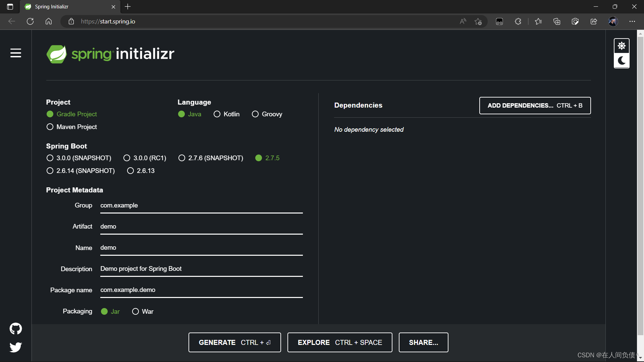Viewport: 644px width, 362px height.
Task: Click the address bar URL
Action: 108,21
